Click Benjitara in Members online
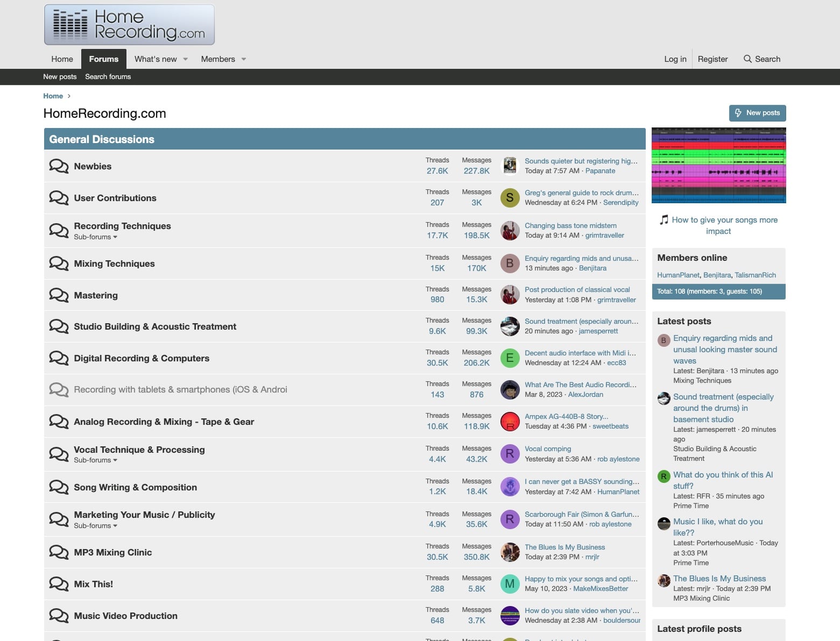Screen dimensions: 840x641 [717, 275]
